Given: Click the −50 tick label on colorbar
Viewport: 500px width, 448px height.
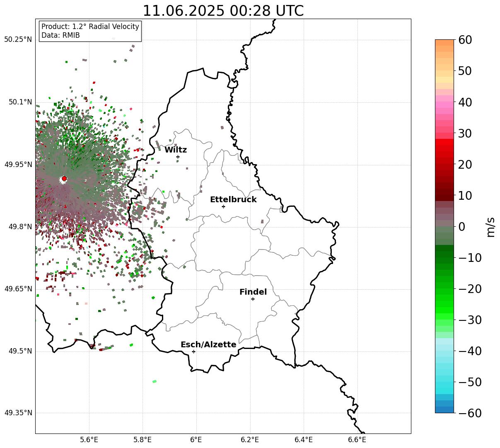Looking at the screenshot, I should 470,382.
